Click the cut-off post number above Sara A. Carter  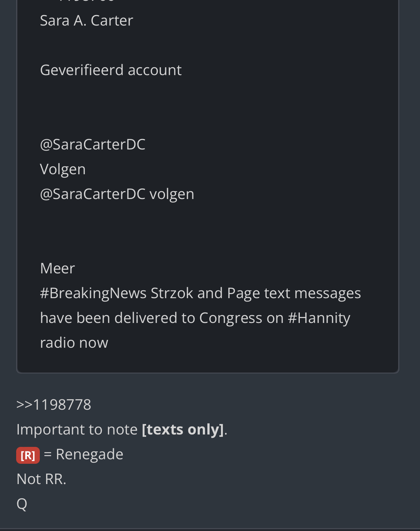coord(86,1)
